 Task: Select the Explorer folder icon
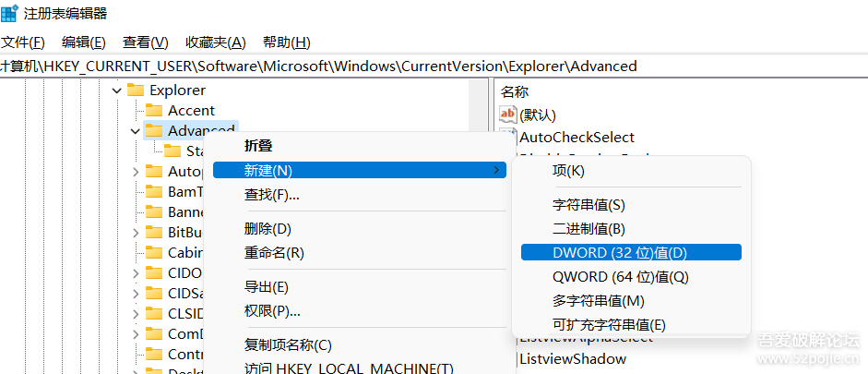(x=136, y=90)
